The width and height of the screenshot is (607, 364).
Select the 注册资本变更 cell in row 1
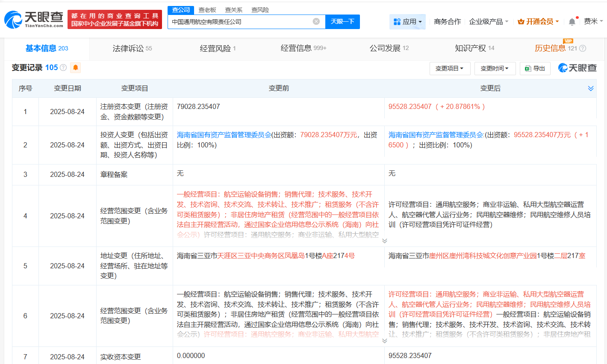click(135, 112)
